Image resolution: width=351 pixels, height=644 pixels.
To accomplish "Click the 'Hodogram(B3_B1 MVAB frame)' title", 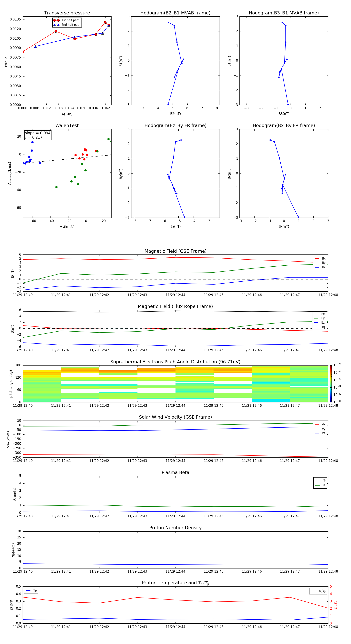I will 284,13.
